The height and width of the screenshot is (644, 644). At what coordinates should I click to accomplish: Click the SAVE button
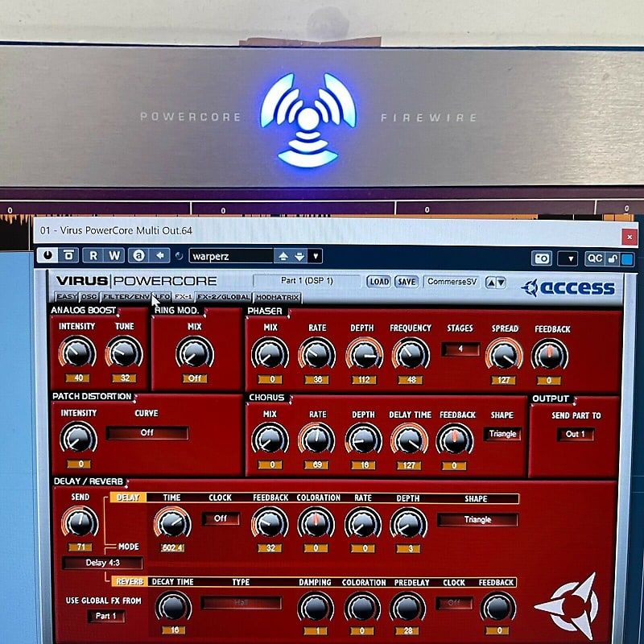point(407,282)
